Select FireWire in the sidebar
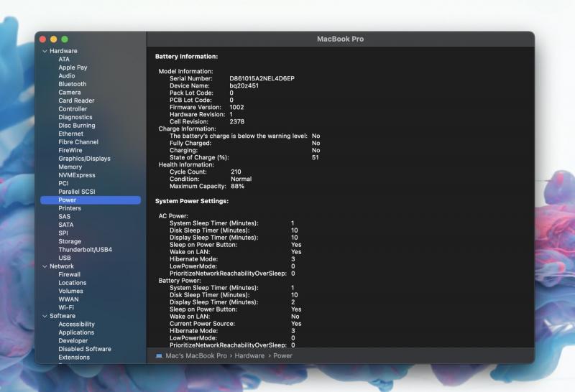The height and width of the screenshot is (392, 575). click(70, 150)
